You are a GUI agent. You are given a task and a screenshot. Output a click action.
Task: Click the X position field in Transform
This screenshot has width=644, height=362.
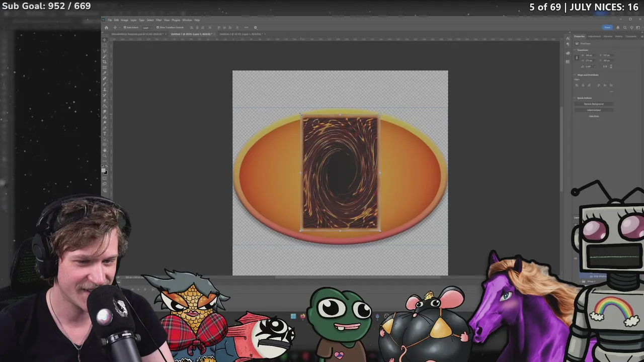click(608, 55)
